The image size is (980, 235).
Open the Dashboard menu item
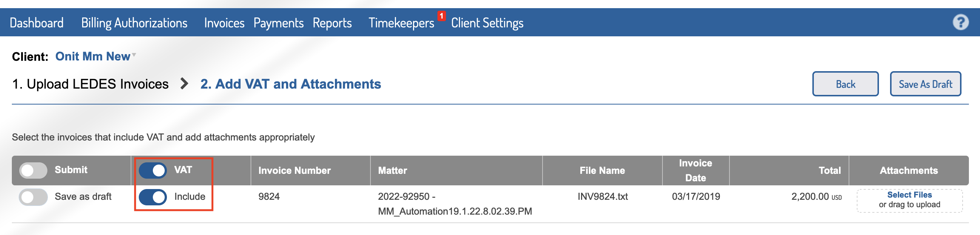tap(37, 23)
